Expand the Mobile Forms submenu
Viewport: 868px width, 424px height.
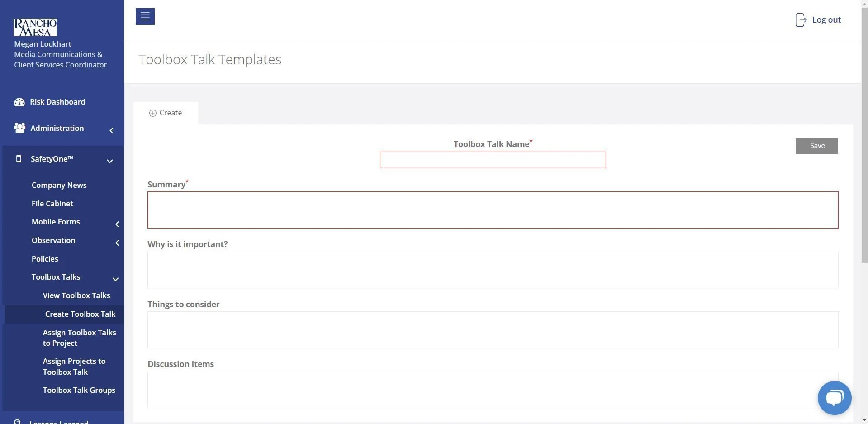pyautogui.click(x=117, y=224)
